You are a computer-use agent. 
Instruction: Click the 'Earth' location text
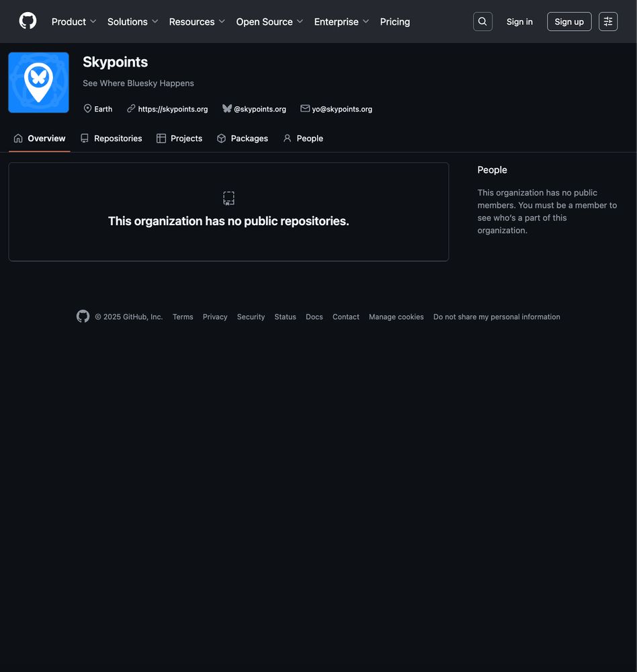coord(103,109)
